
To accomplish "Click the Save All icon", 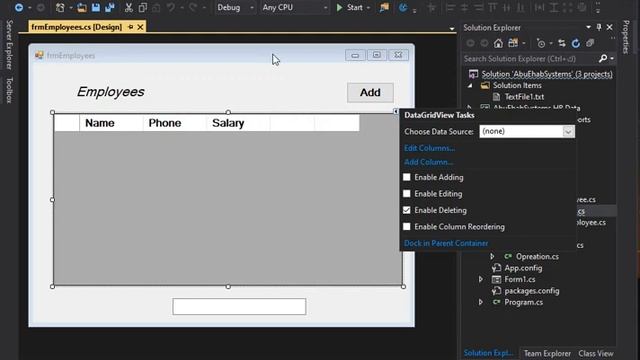I will tap(109, 7).
